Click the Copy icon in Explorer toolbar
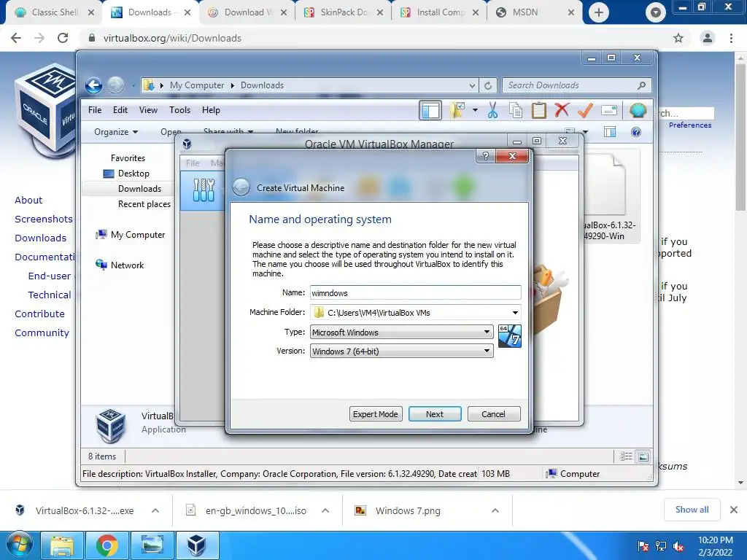747x560 pixels. pyautogui.click(x=516, y=111)
